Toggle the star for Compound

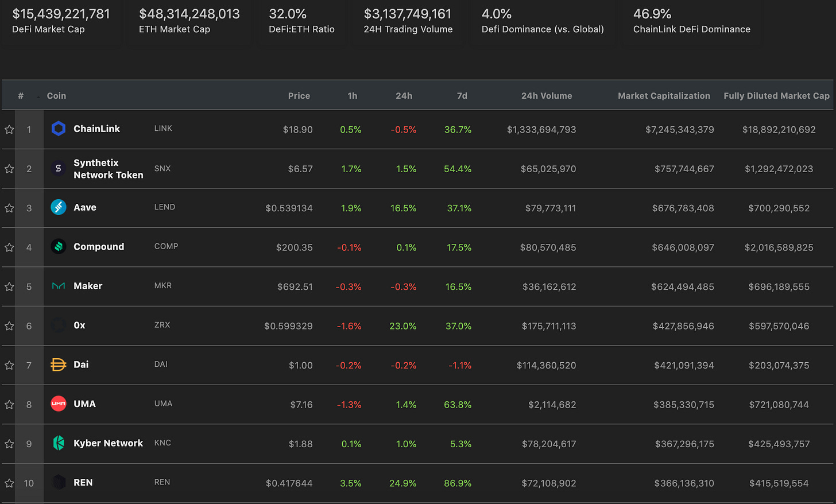9,247
